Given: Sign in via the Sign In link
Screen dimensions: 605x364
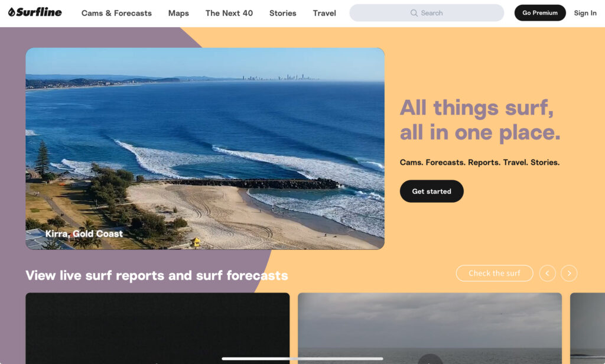Looking at the screenshot, I should [x=584, y=13].
